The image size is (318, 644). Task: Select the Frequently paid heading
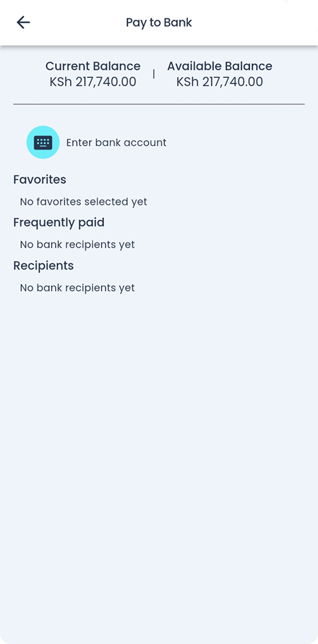[59, 222]
